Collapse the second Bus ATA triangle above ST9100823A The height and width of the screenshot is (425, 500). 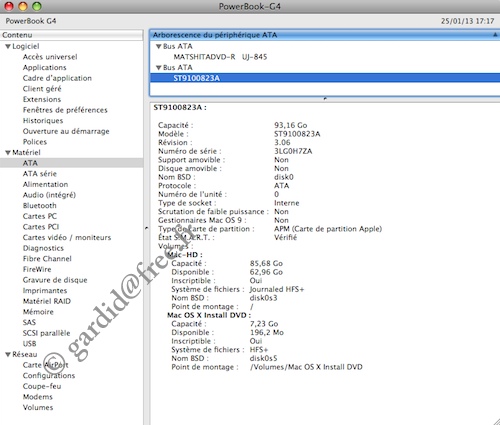[159, 68]
